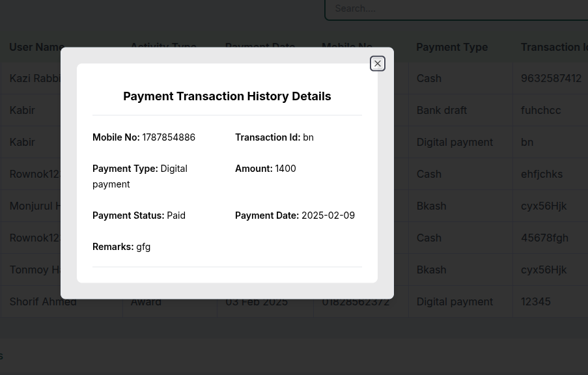The image size is (588, 375).
Task: Click the Payment Type column header
Action: [452, 48]
